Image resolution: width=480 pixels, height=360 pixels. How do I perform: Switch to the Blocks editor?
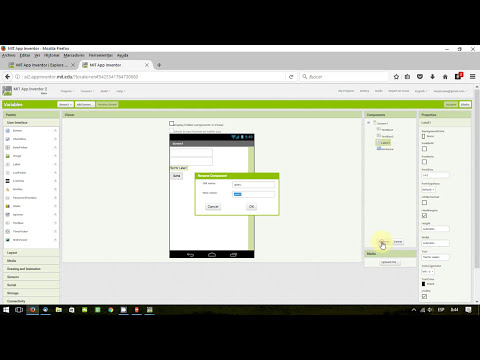point(465,105)
